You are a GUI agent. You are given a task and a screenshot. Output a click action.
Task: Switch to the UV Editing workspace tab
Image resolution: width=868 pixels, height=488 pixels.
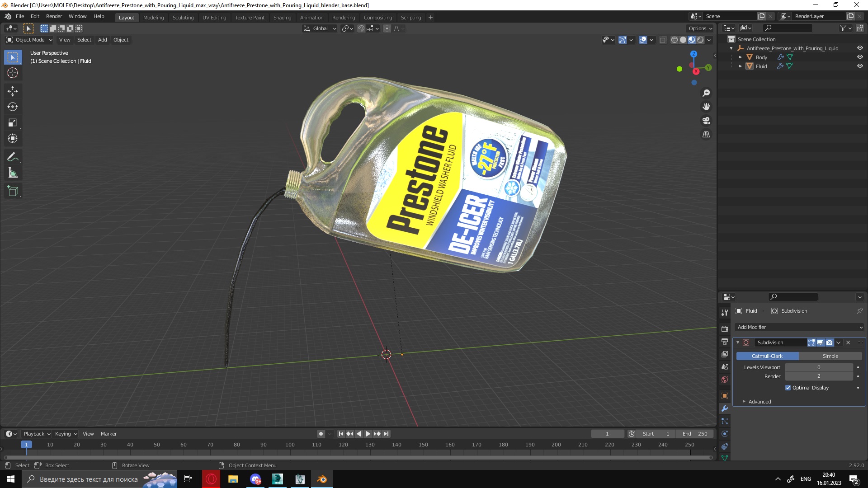[214, 18]
